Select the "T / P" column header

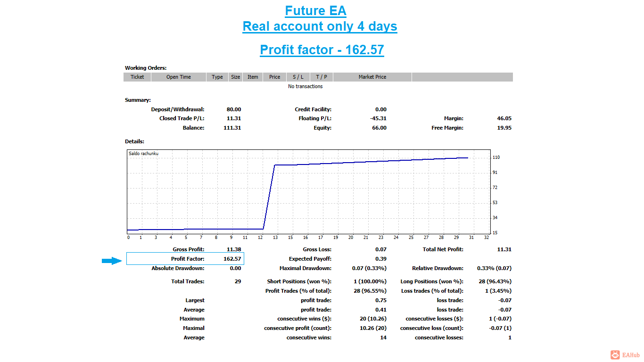tap(322, 77)
